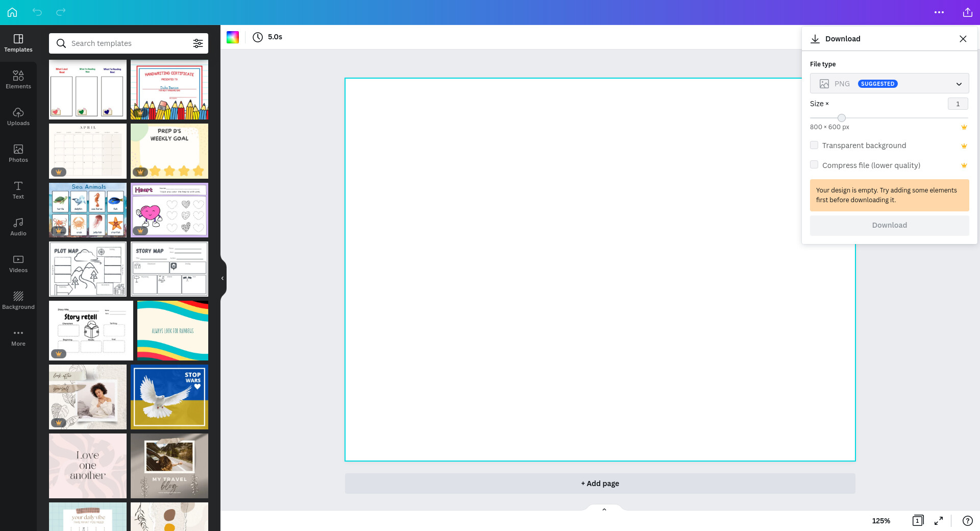Screen dimensions: 980x531
Task: Select the My Travel Blog template
Action: [169, 466]
